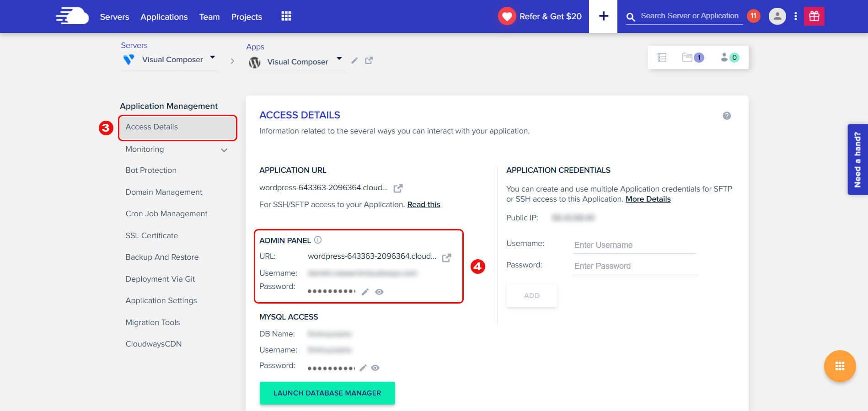The width and height of the screenshot is (868, 411).
Task: Click the search magnifier icon
Action: pos(631,17)
